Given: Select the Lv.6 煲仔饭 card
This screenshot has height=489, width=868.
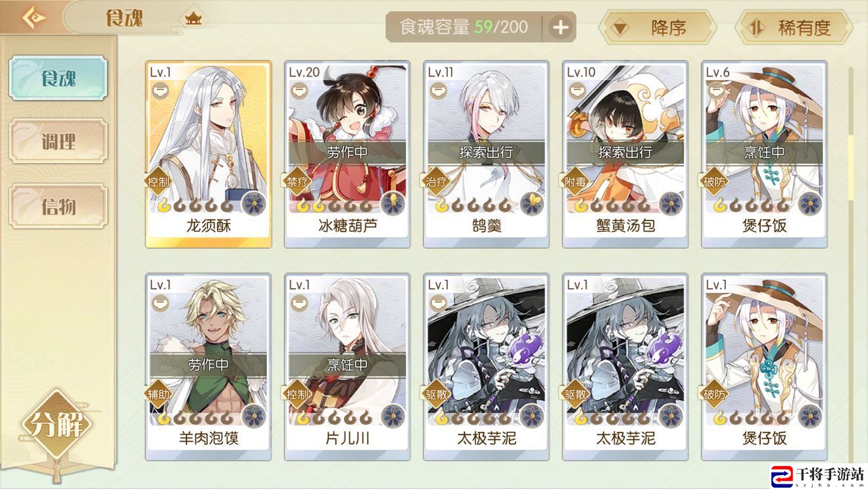Looking at the screenshot, I should click(x=764, y=155).
